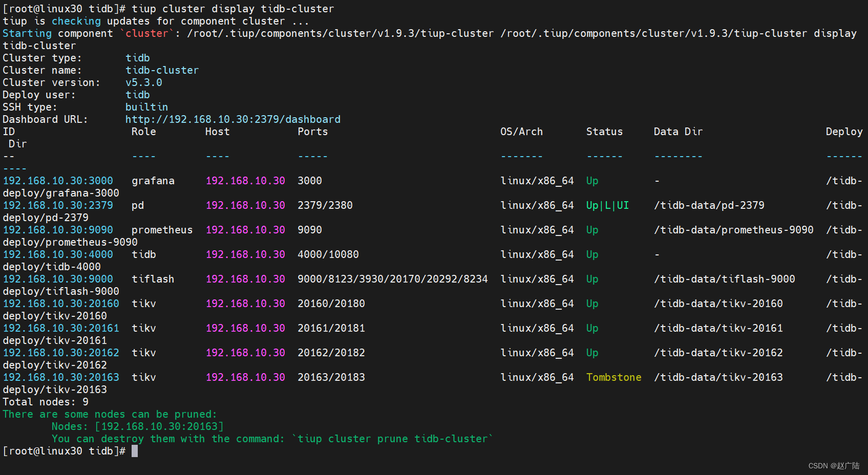Click the Up status in prometheus row
868x475 pixels.
point(592,230)
